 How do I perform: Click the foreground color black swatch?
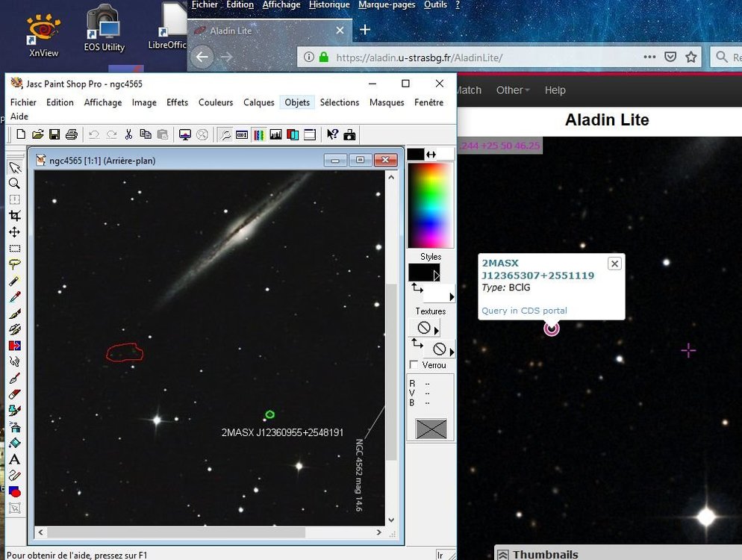pos(416,155)
